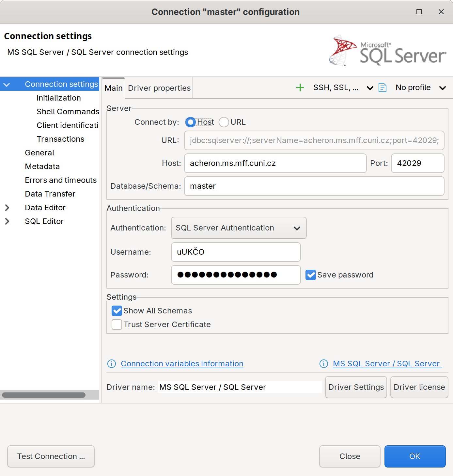This screenshot has height=476, width=453.
Task: Click info icon beside Connection variables information
Action: coord(112,364)
